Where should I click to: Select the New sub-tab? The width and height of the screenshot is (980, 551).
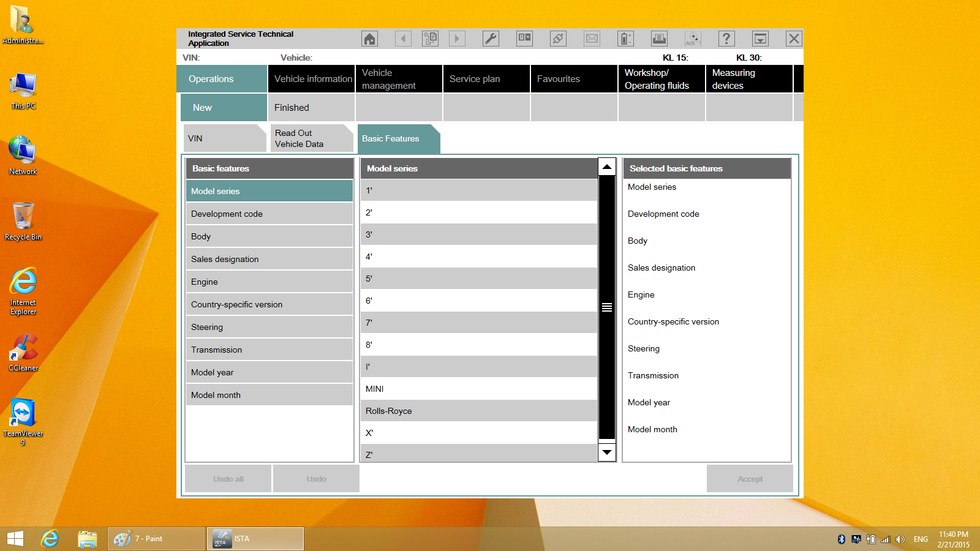(224, 108)
